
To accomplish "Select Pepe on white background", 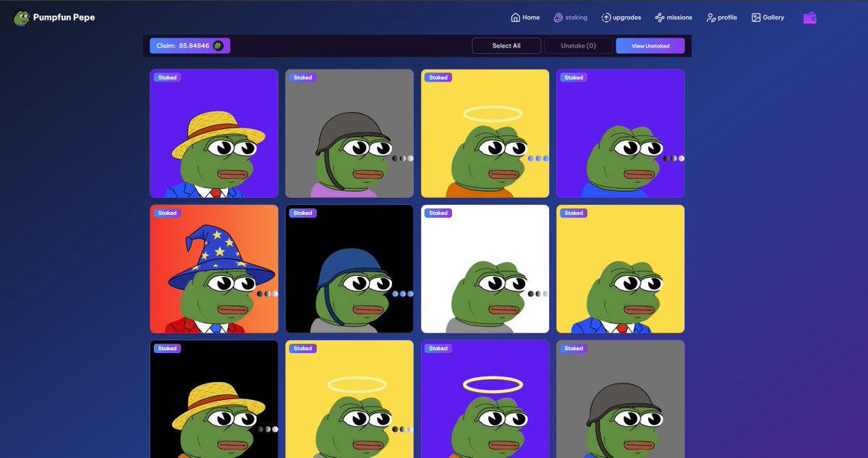I will [485, 269].
